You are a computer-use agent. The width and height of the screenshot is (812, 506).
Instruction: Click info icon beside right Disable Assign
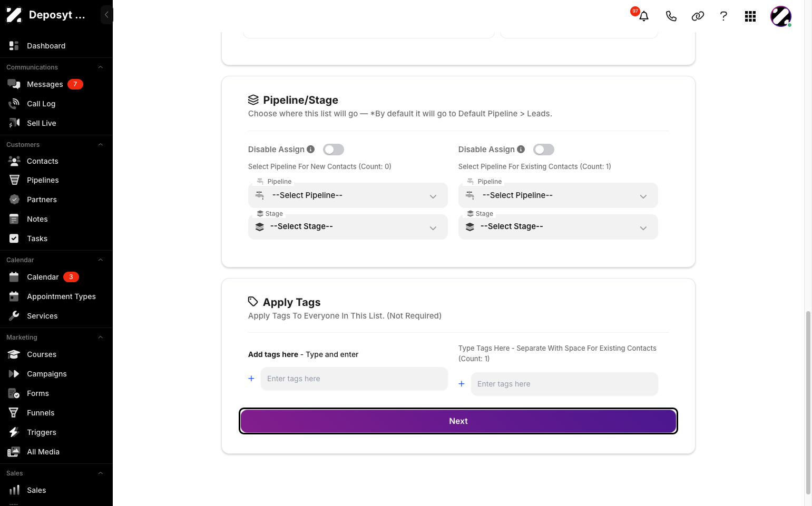click(x=521, y=150)
